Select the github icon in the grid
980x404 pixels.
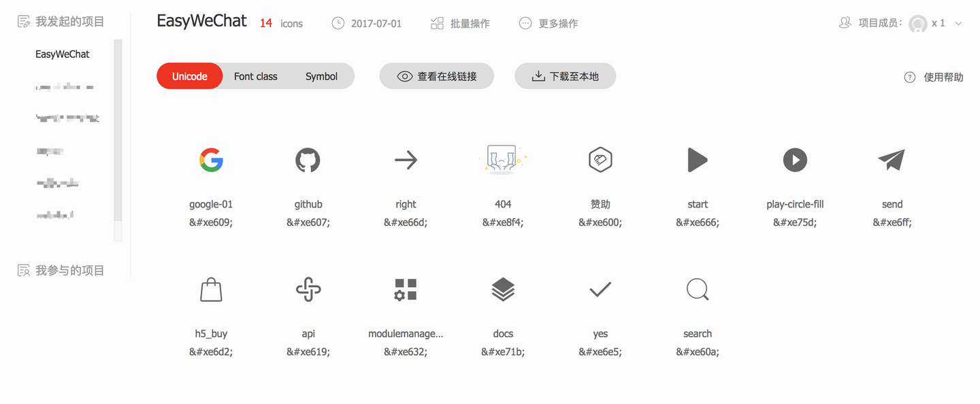308,160
